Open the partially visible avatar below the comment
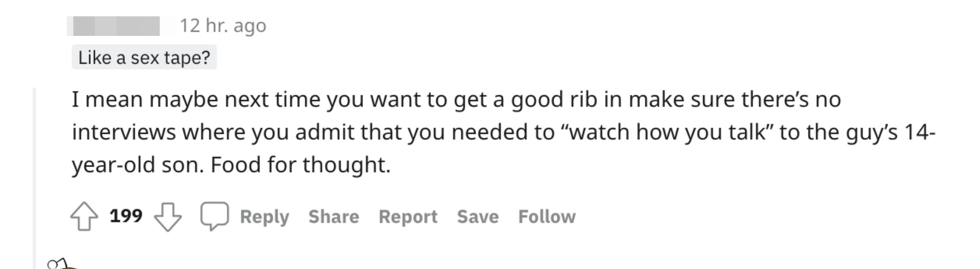Screen dimensions: 980x269 click(61, 264)
